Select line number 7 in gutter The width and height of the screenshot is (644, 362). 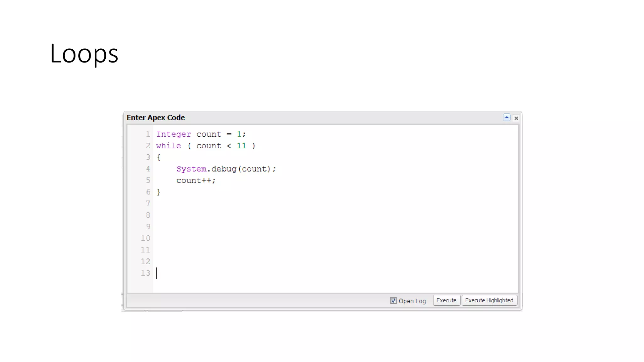click(148, 204)
